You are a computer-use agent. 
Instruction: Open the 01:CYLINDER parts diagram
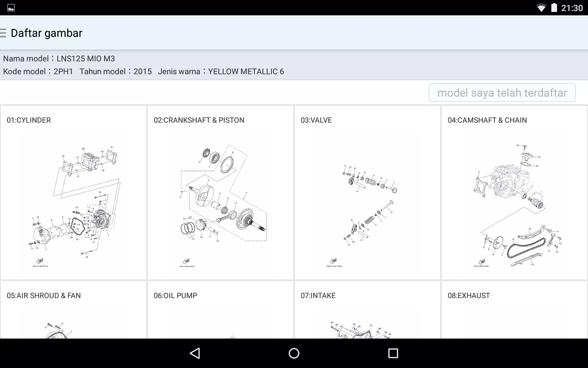pos(73,193)
